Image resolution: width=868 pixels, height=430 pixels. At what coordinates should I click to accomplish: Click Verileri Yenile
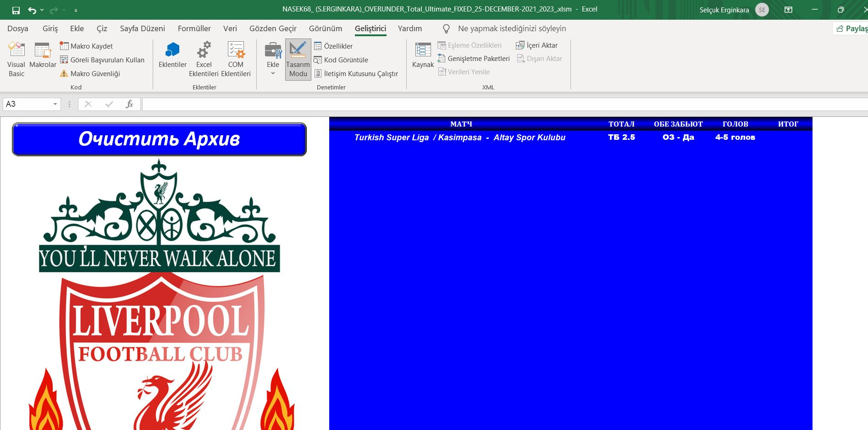click(x=464, y=72)
